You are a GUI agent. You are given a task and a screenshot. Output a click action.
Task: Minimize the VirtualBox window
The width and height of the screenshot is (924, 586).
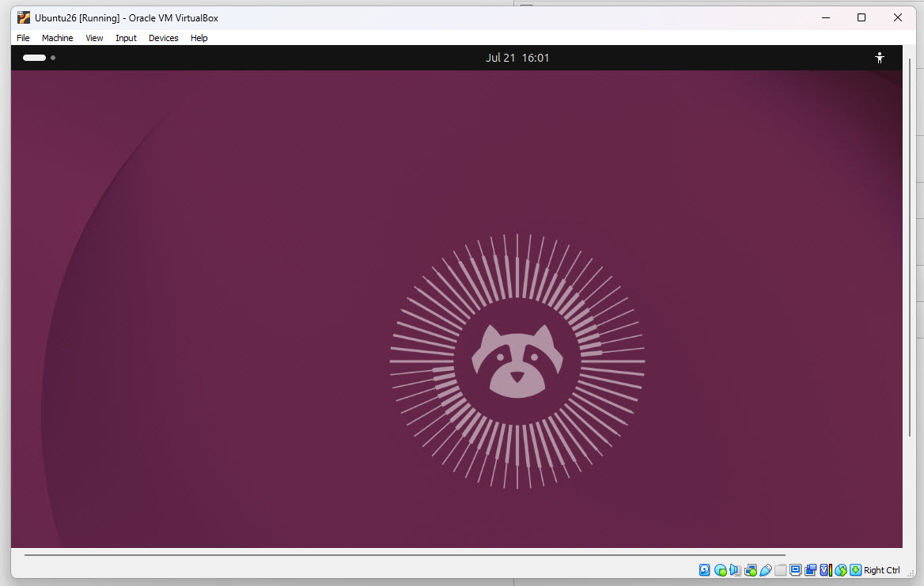pos(826,17)
